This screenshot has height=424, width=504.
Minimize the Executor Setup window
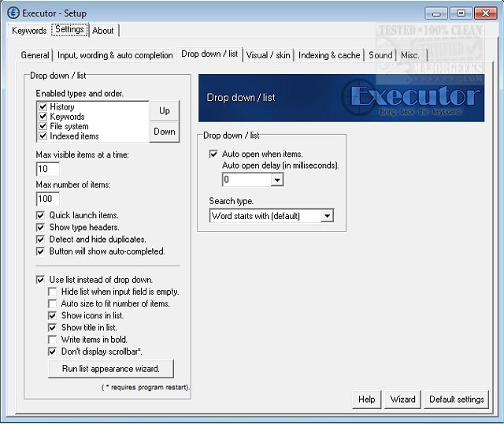coord(436,13)
